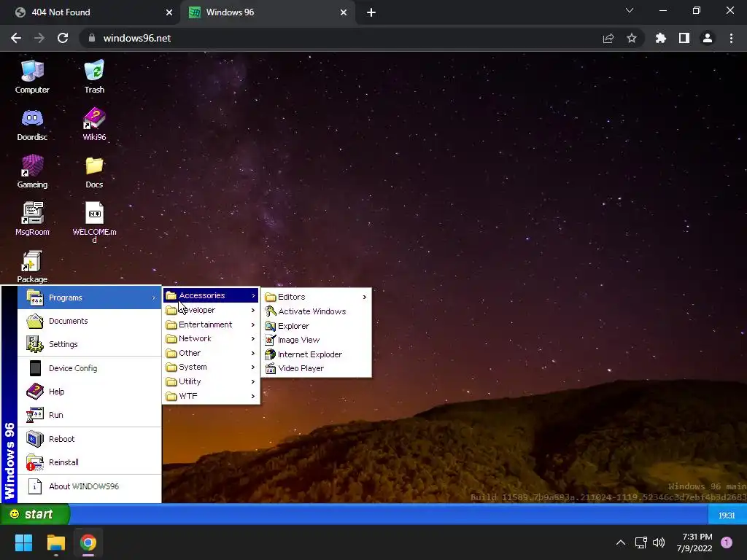
Task: Open the Computer desktop icon
Action: [x=32, y=76]
